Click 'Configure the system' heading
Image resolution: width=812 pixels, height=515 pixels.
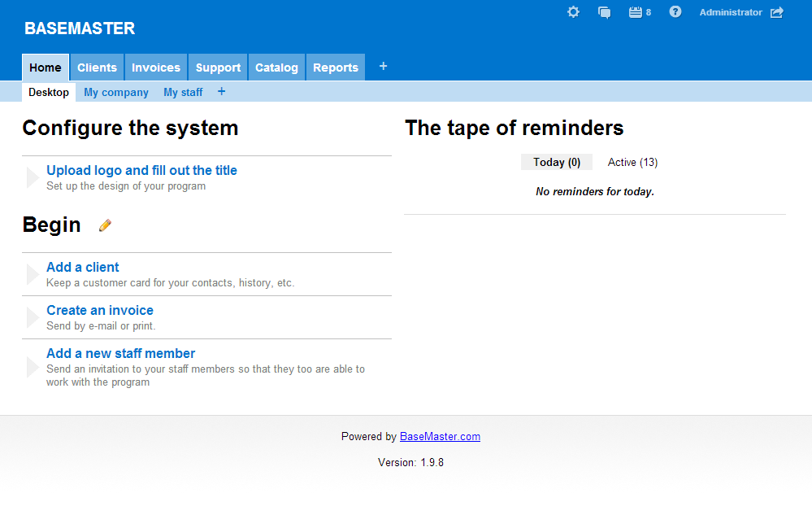[131, 128]
